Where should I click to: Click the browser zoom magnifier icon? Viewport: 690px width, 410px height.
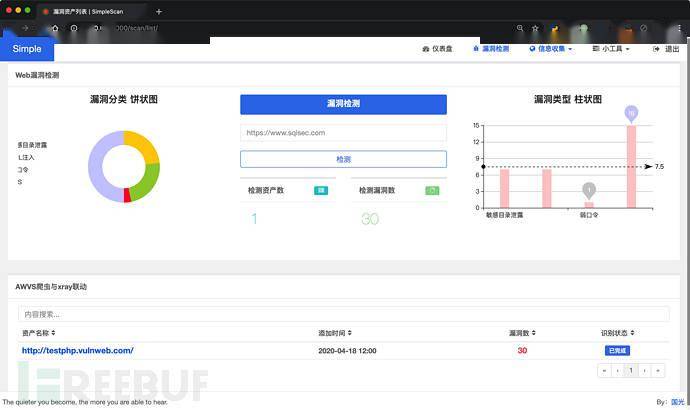coord(520,28)
